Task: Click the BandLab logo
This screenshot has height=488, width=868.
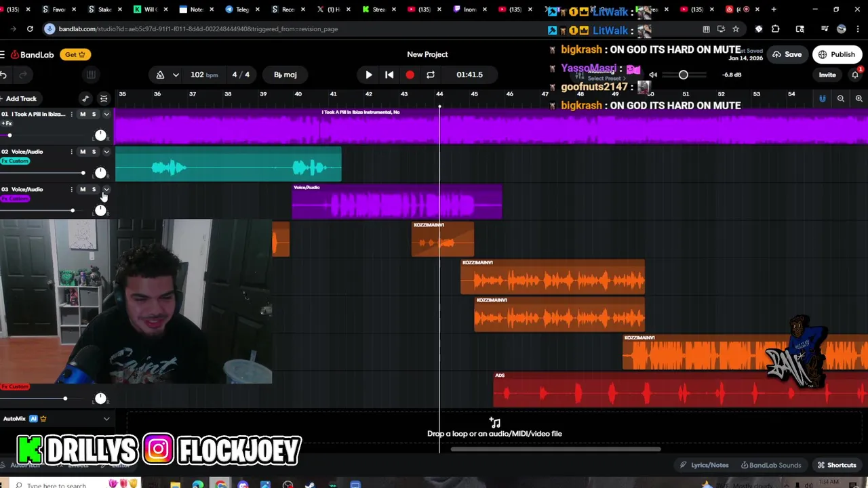Action: [32, 54]
